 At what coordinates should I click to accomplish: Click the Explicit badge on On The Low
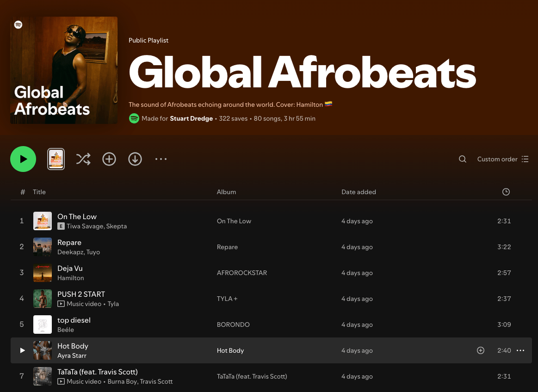(61, 226)
